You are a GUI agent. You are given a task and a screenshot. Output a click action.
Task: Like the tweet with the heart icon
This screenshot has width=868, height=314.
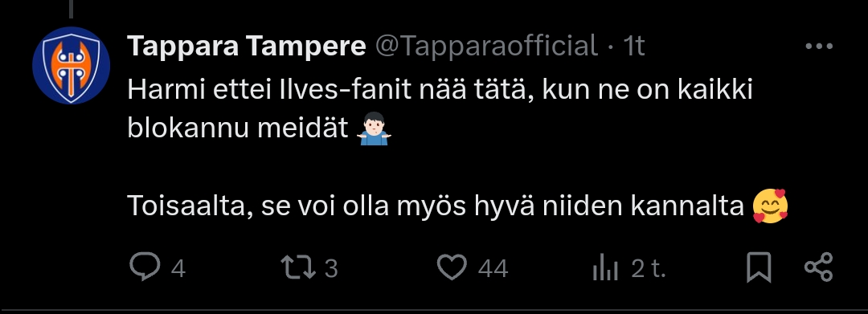[x=452, y=267]
